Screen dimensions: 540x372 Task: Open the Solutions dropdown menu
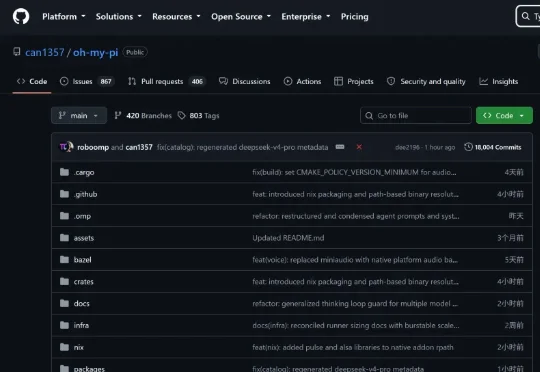coord(118,17)
